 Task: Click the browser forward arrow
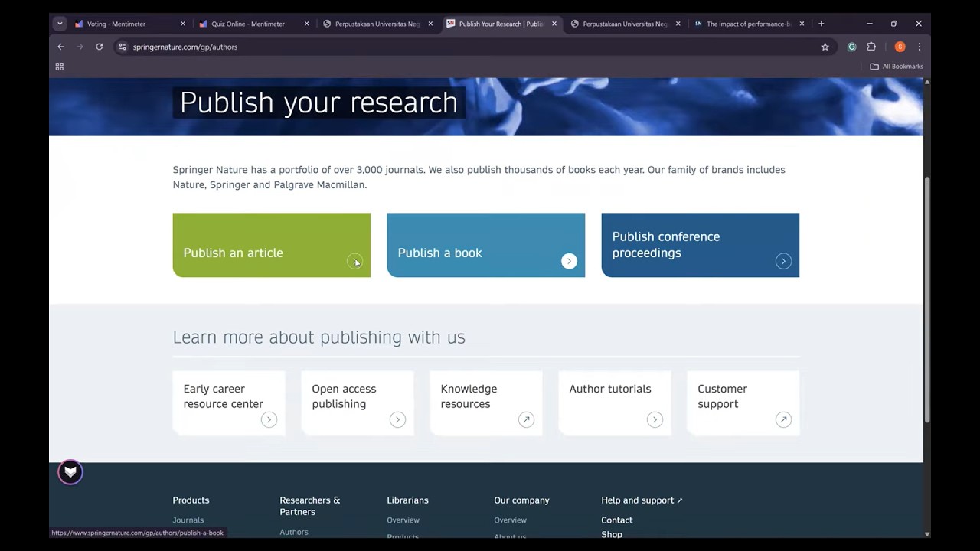pos(80,47)
